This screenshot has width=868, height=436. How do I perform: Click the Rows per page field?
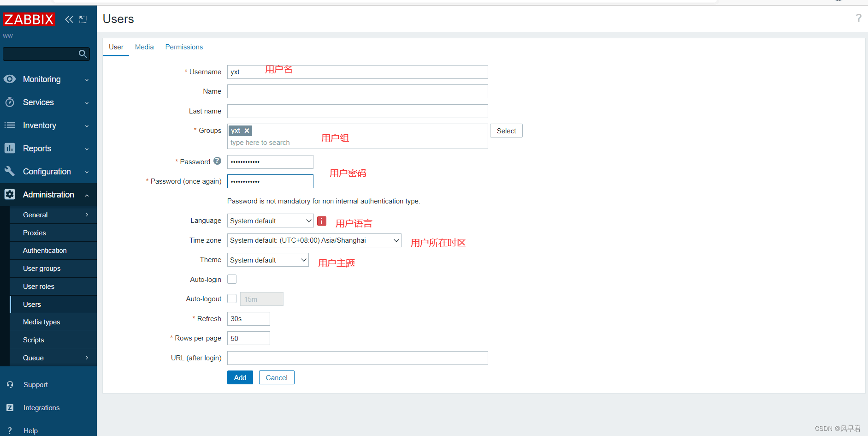[x=248, y=338]
